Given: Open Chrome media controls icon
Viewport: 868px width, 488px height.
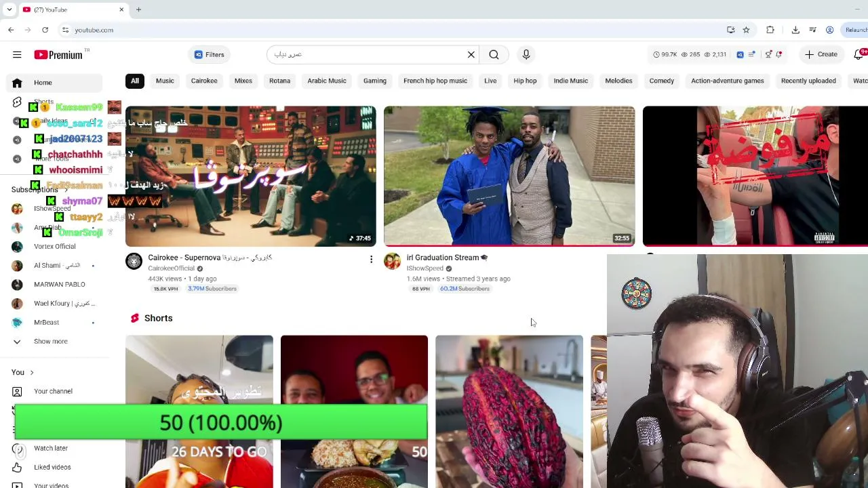Looking at the screenshot, I should tap(812, 30).
